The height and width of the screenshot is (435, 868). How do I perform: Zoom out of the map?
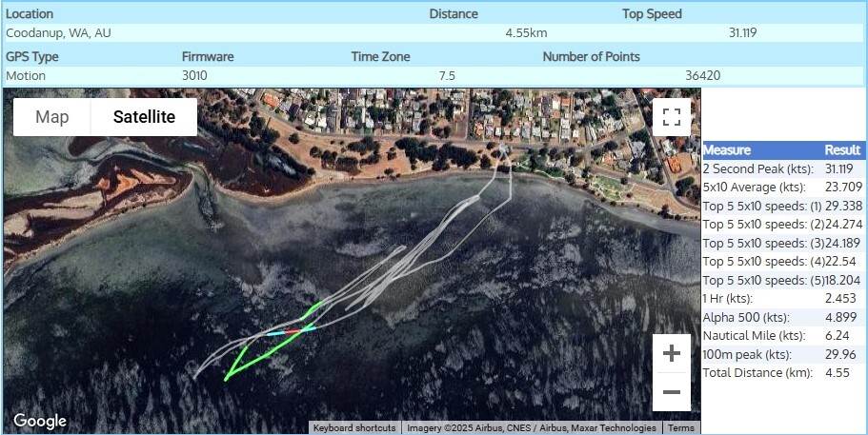(671, 392)
